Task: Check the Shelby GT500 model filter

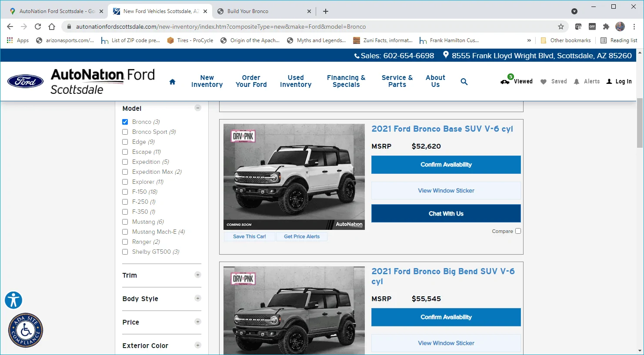Action: point(125,252)
